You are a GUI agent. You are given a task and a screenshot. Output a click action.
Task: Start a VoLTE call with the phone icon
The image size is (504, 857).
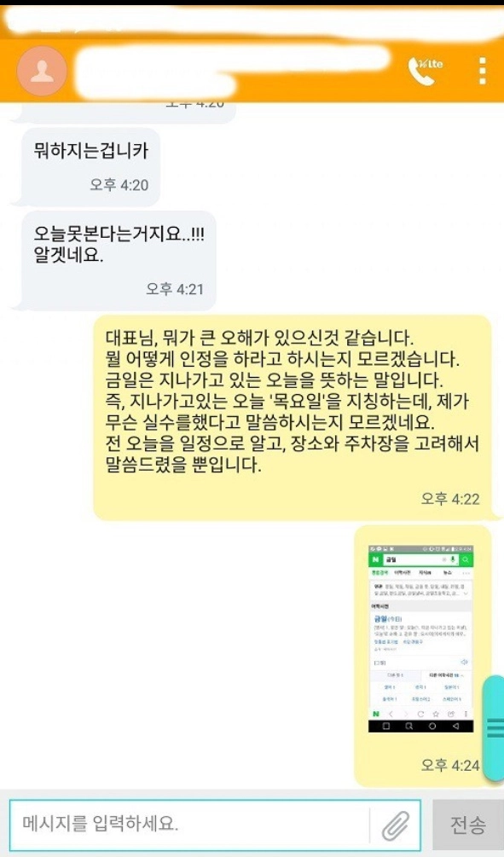tap(426, 71)
